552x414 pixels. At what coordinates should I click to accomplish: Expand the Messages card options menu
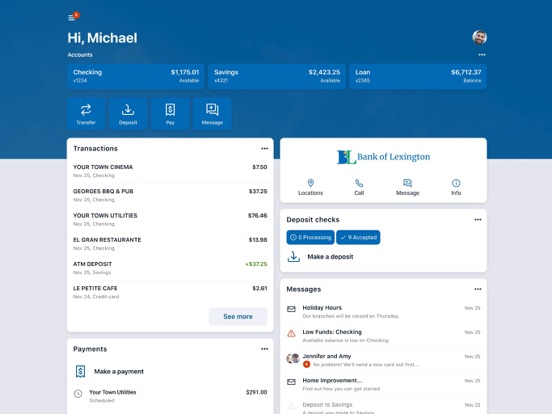[478, 289]
